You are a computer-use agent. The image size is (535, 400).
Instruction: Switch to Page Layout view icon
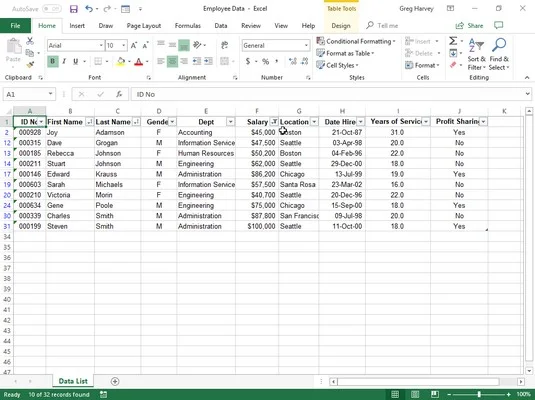[x=415, y=395]
